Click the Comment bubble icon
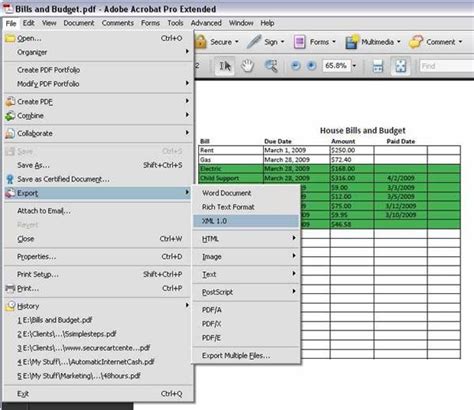 pos(416,42)
